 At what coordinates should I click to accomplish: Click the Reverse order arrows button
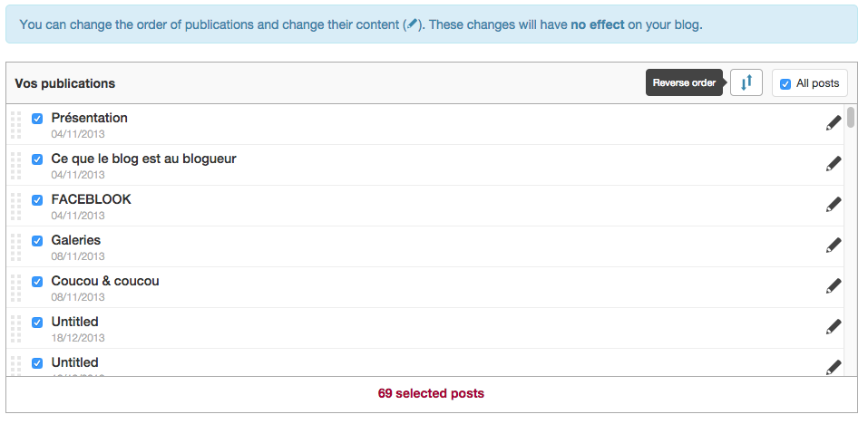[746, 82]
